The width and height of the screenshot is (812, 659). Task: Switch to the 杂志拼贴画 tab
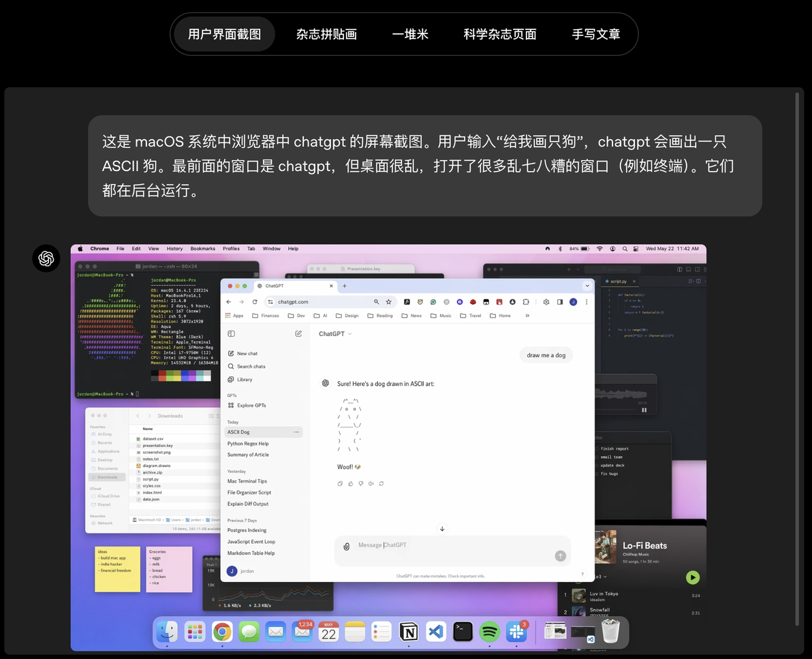pos(326,34)
